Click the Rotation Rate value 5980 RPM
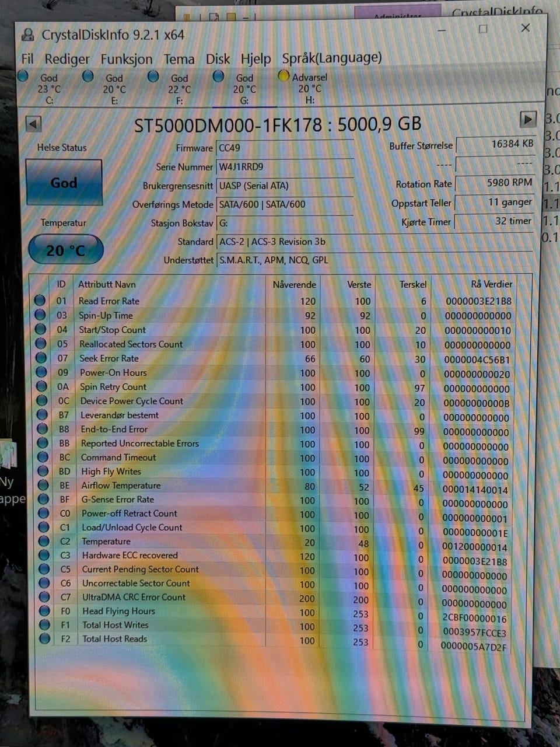 click(x=495, y=183)
